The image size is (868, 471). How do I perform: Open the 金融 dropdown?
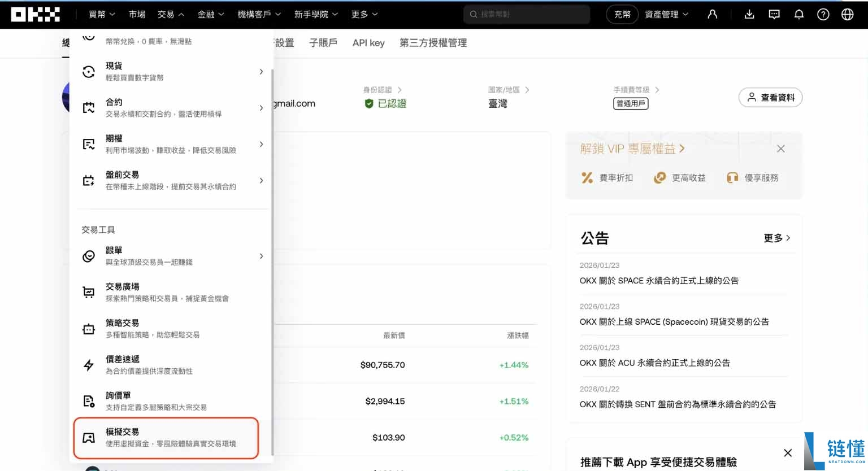[x=211, y=14]
